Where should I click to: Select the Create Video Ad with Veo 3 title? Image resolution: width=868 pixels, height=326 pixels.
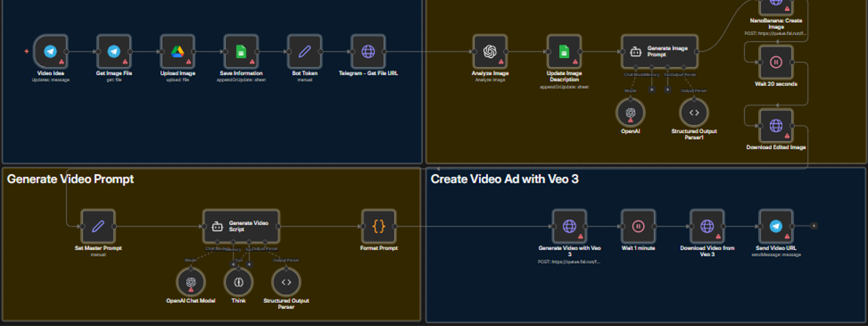pos(505,179)
